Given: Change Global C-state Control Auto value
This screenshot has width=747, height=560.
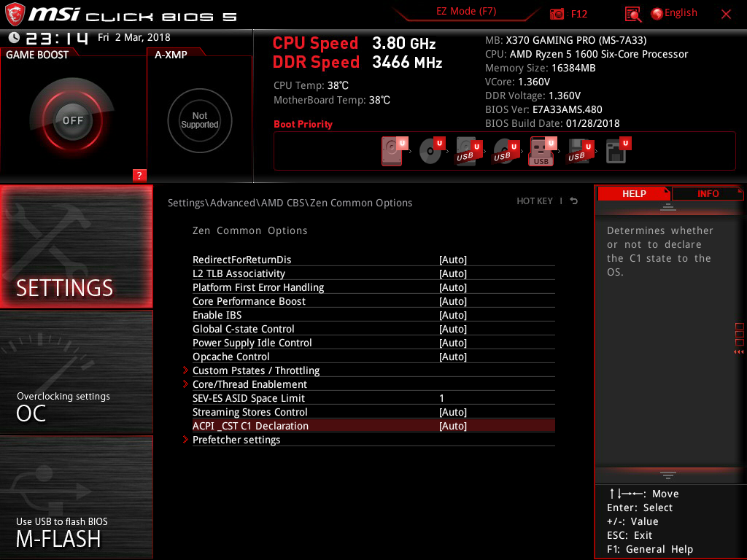Looking at the screenshot, I should pos(452,329).
